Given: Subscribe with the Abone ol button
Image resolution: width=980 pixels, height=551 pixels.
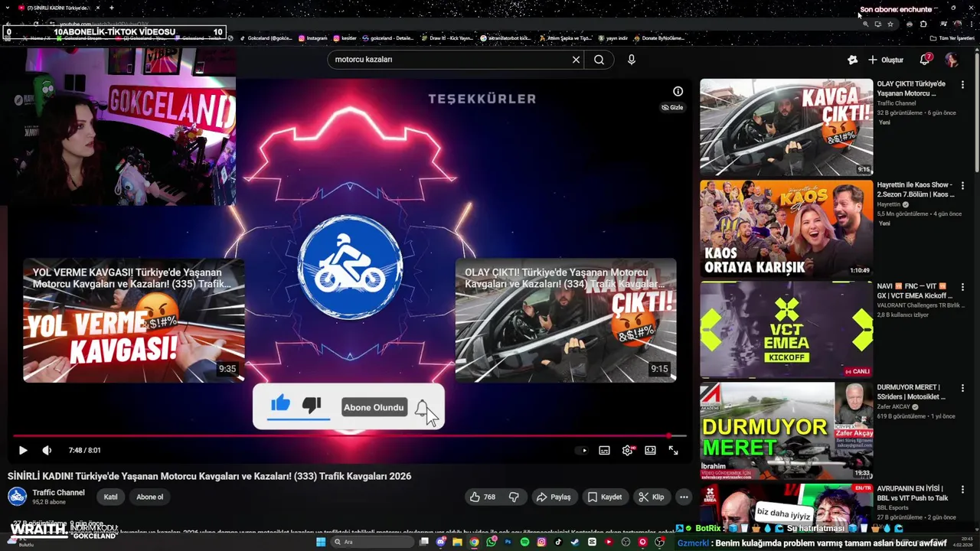Looking at the screenshot, I should pos(150,497).
